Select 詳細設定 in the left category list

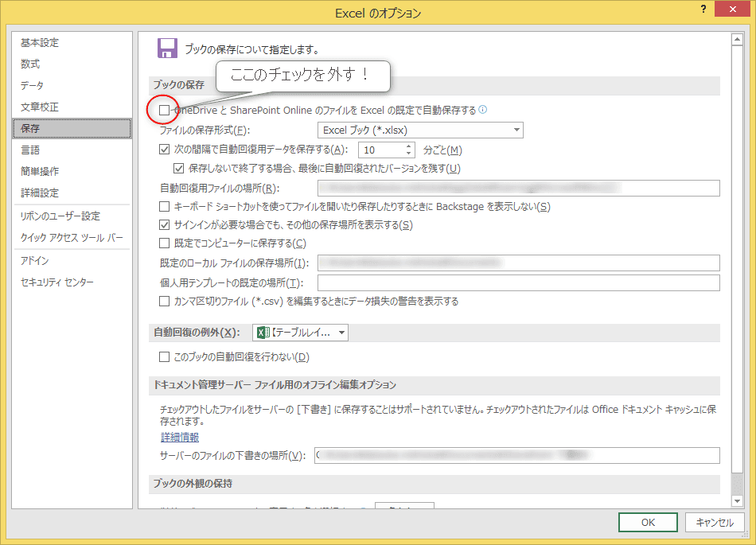tap(40, 193)
